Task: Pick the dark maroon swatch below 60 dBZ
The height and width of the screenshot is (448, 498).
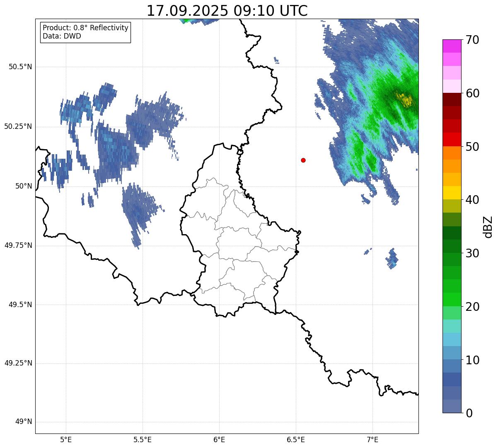Action: pyautogui.click(x=452, y=99)
